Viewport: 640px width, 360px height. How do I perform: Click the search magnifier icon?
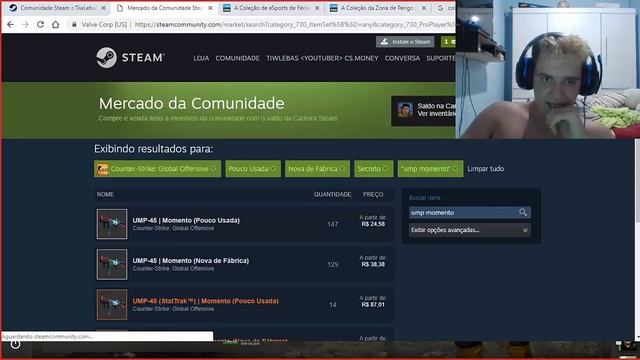[523, 212]
